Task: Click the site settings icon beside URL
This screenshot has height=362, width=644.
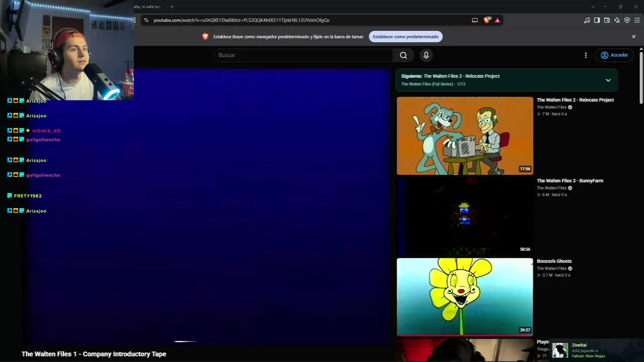Action: (x=146, y=20)
